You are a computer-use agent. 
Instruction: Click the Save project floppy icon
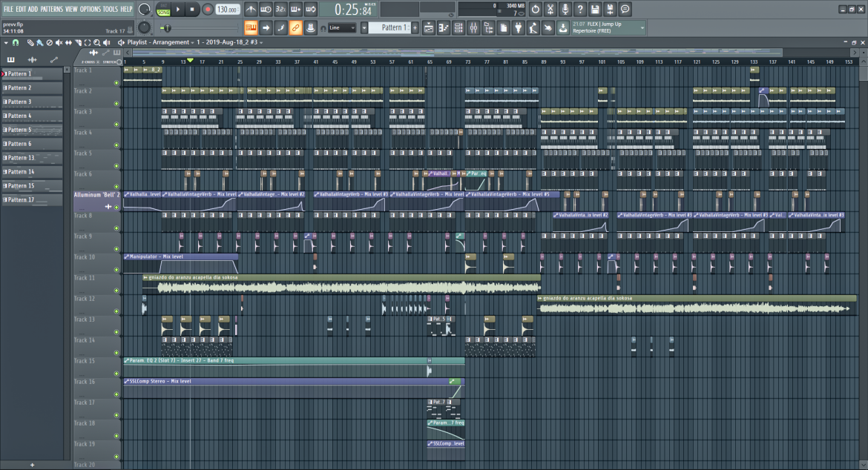click(x=595, y=10)
